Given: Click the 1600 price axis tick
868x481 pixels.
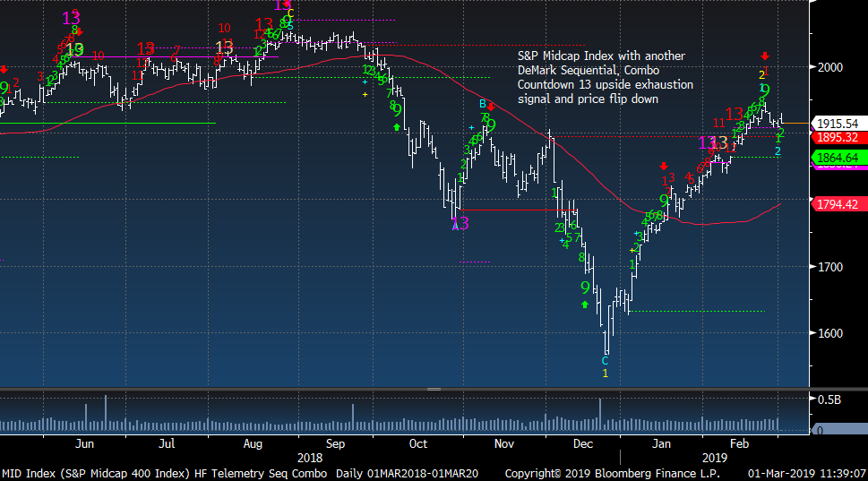Looking at the screenshot, I should (829, 333).
